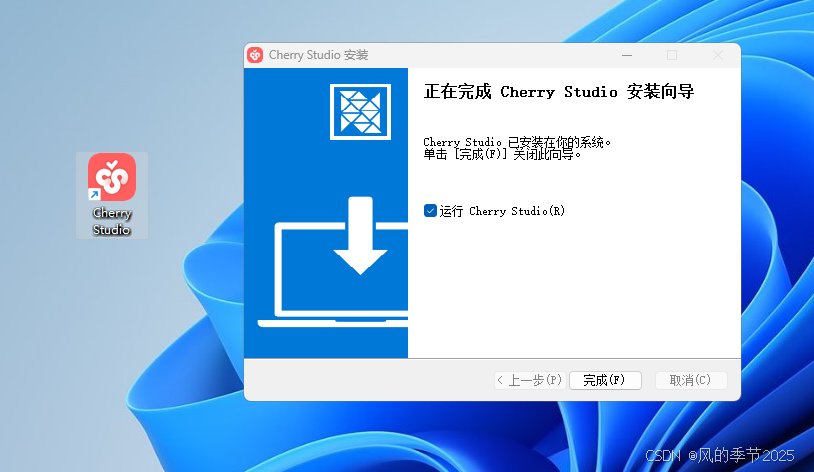Screen dimensions: 814x472
Task: Uncheck the 运行 Cherry Studio(R) checkbox
Action: tap(430, 210)
